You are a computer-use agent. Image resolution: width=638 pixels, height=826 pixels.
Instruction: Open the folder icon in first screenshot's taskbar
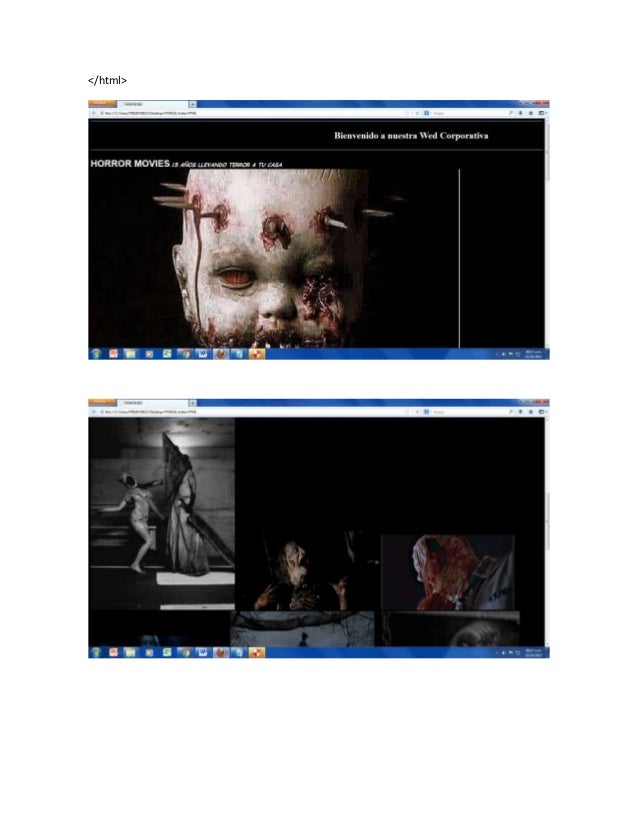click(130, 354)
